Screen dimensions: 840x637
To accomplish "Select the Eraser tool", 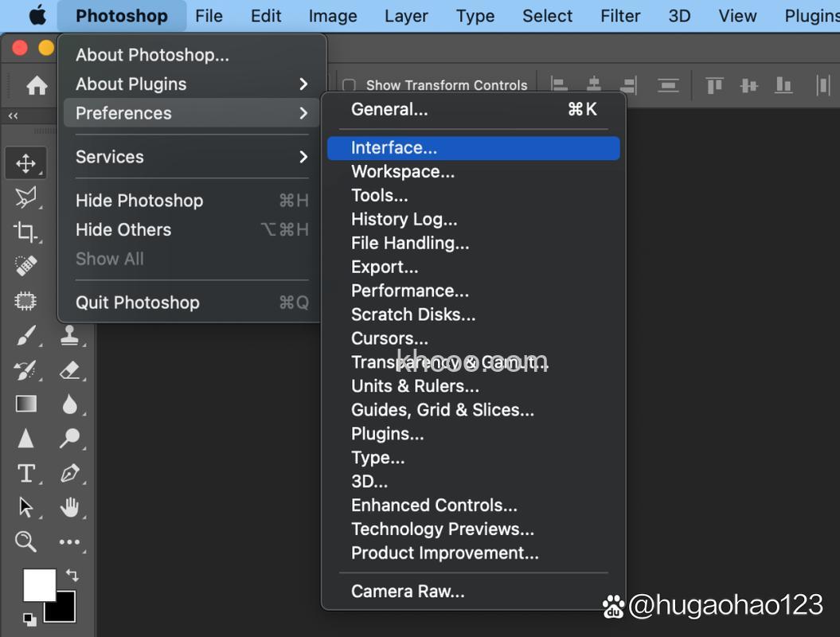I will click(x=70, y=369).
